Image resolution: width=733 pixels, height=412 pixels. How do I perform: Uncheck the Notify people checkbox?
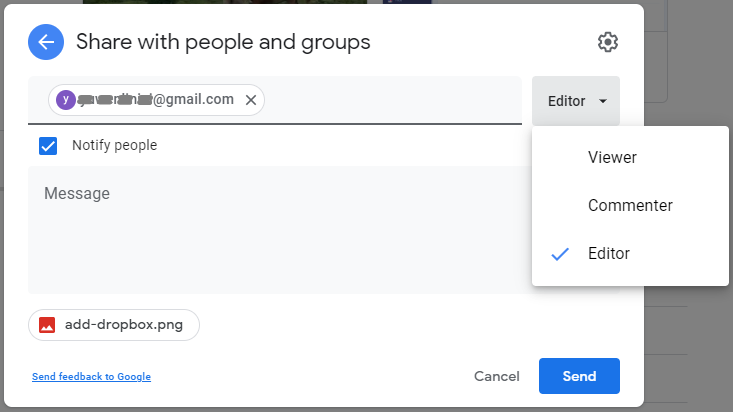tap(48, 146)
